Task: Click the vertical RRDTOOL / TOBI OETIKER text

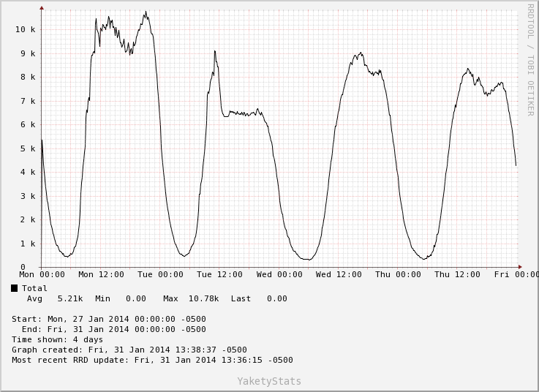Action: (x=530, y=60)
